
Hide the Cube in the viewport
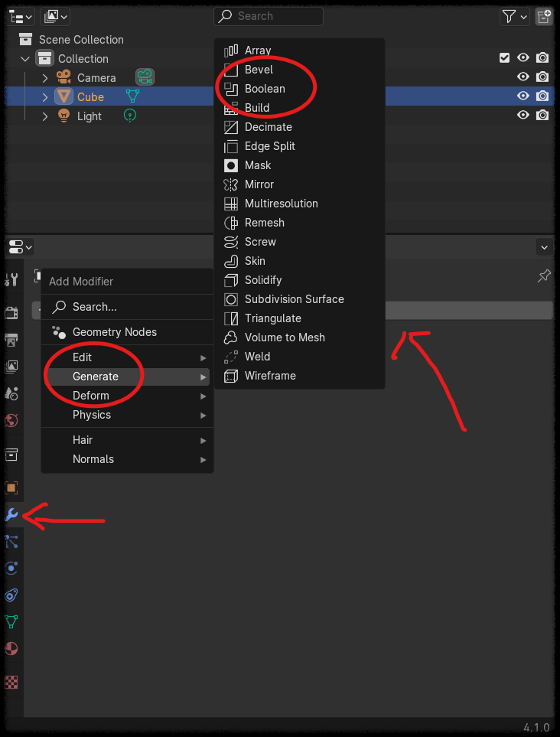point(523,96)
